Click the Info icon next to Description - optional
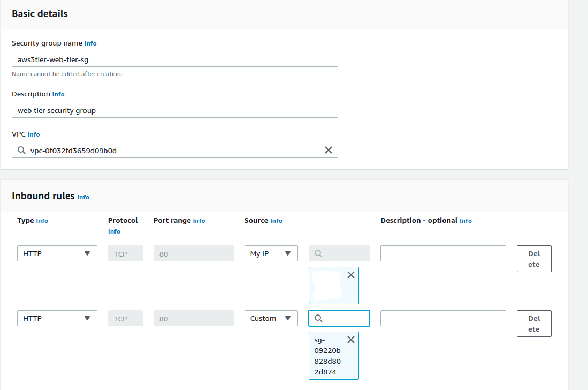Image resolution: width=588 pixels, height=390 pixels. point(465,220)
